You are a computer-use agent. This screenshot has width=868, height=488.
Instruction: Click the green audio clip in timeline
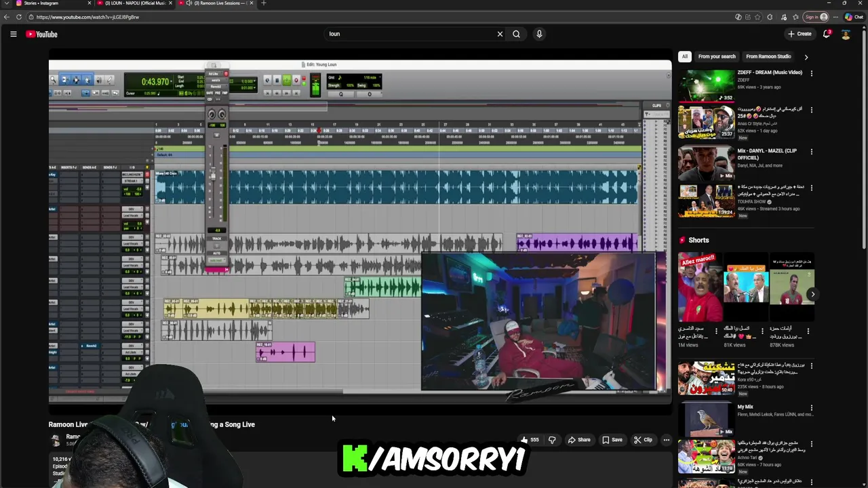click(x=383, y=288)
